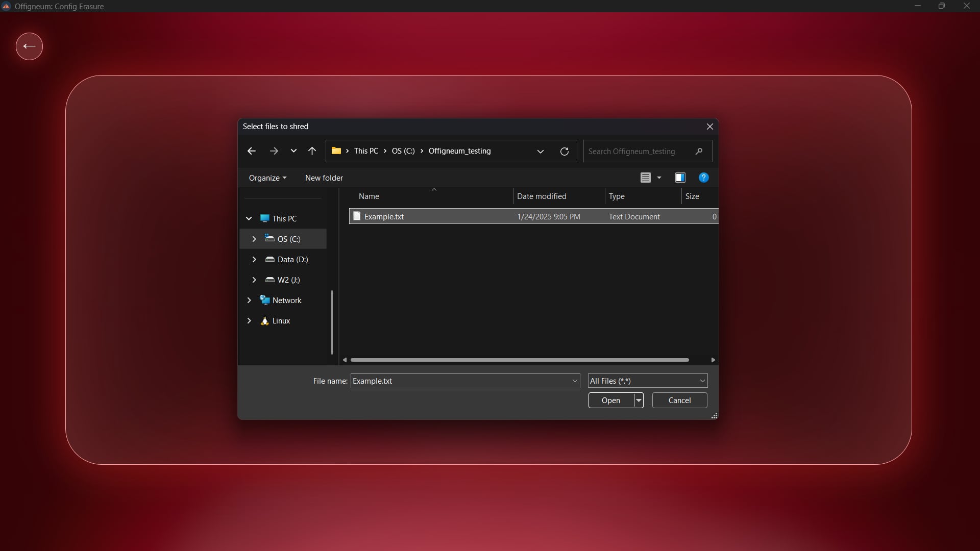Click the scroll left arrow of file list
980x551 pixels.
click(345, 360)
